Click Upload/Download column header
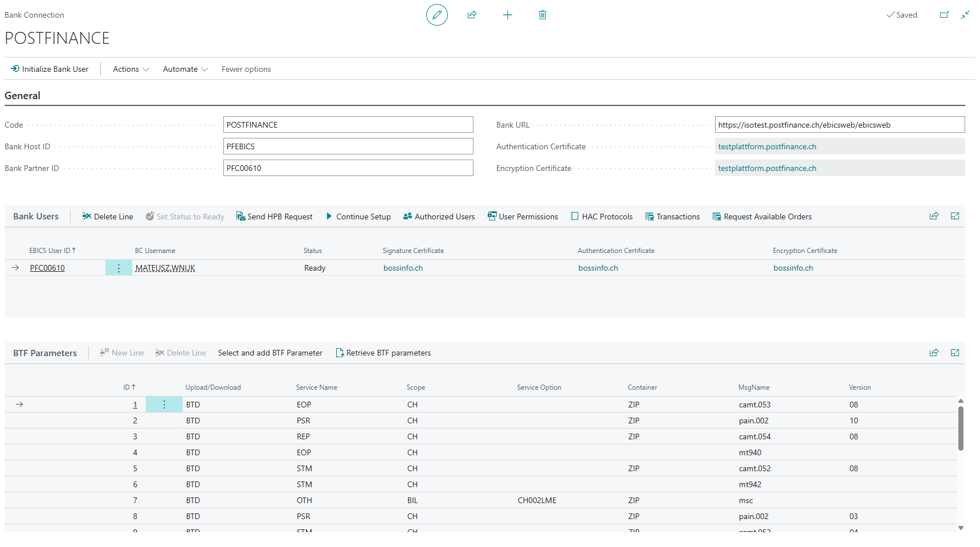 [213, 387]
